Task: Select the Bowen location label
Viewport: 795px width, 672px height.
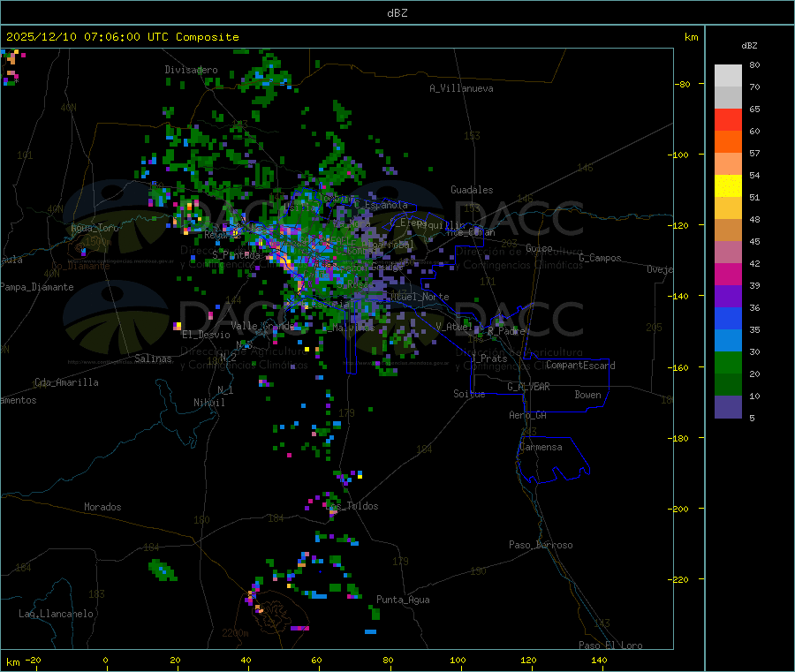Action: (x=587, y=395)
